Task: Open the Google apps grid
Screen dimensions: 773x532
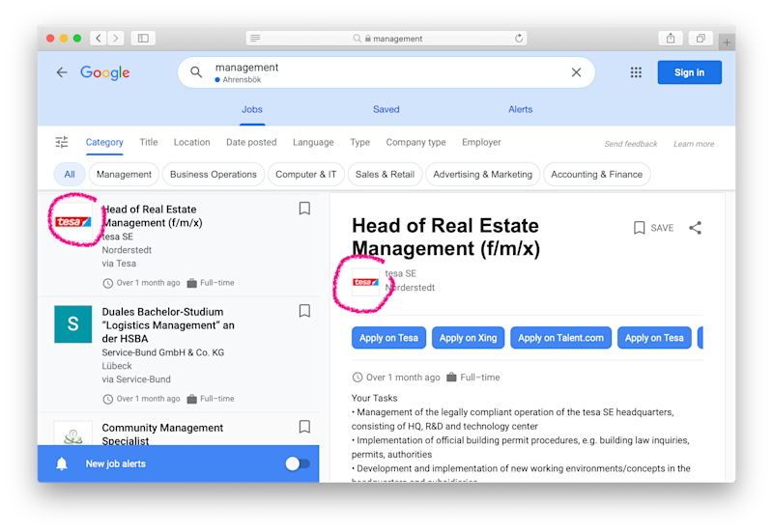Action: [636, 72]
